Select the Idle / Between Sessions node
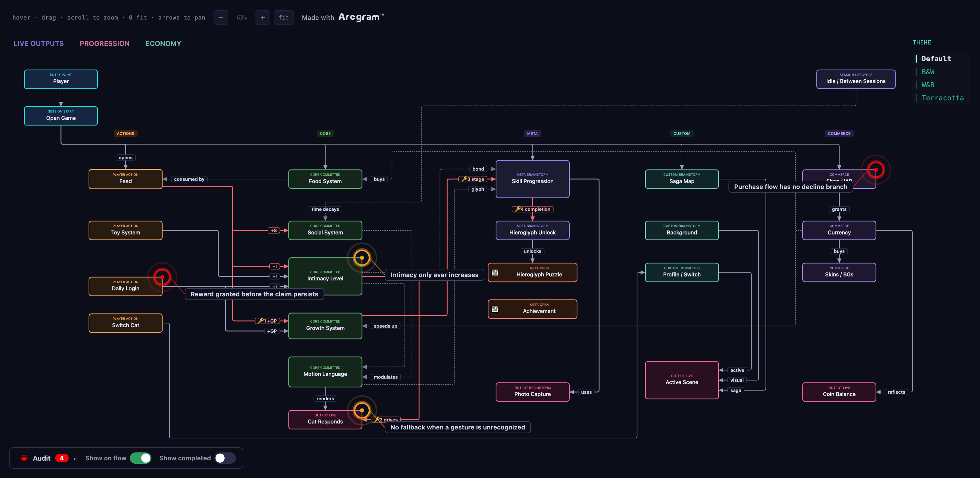The width and height of the screenshot is (980, 478). tap(856, 79)
